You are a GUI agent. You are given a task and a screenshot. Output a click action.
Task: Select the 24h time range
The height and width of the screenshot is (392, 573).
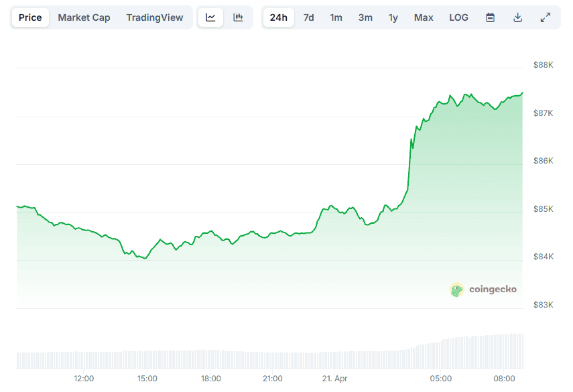(x=279, y=17)
